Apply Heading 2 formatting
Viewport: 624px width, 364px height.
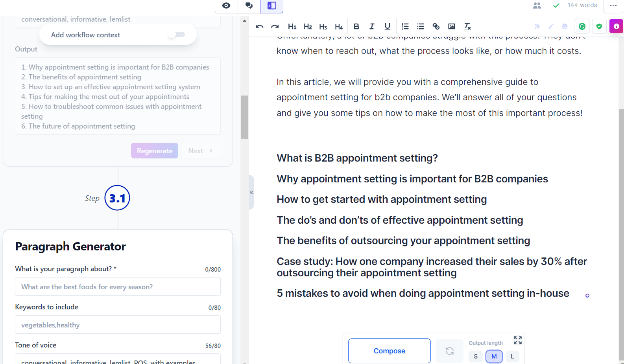click(308, 26)
